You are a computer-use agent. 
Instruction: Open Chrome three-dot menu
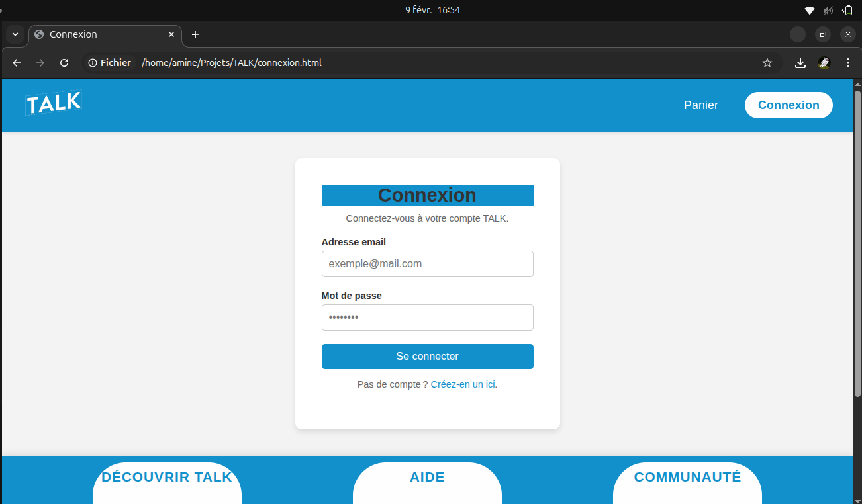click(848, 63)
